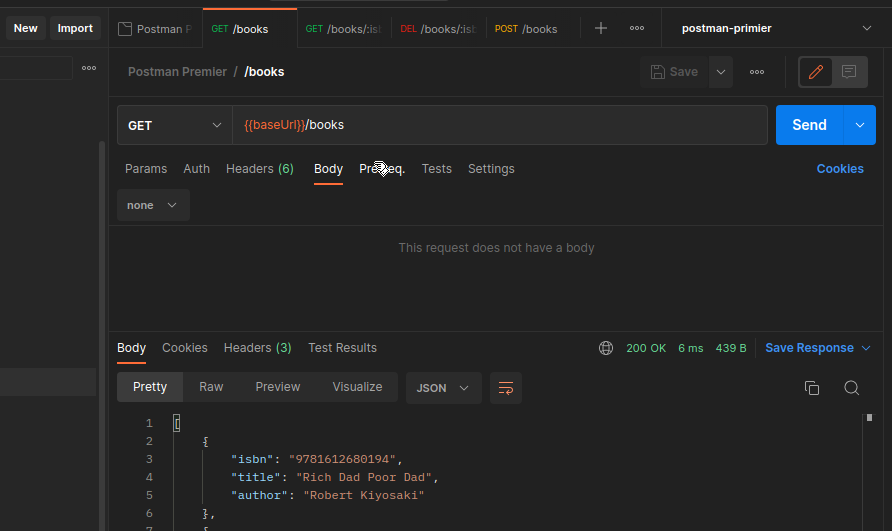Screen dimensions: 892x531
Task: Open sidebar ellipsis options menu
Action: [89, 68]
